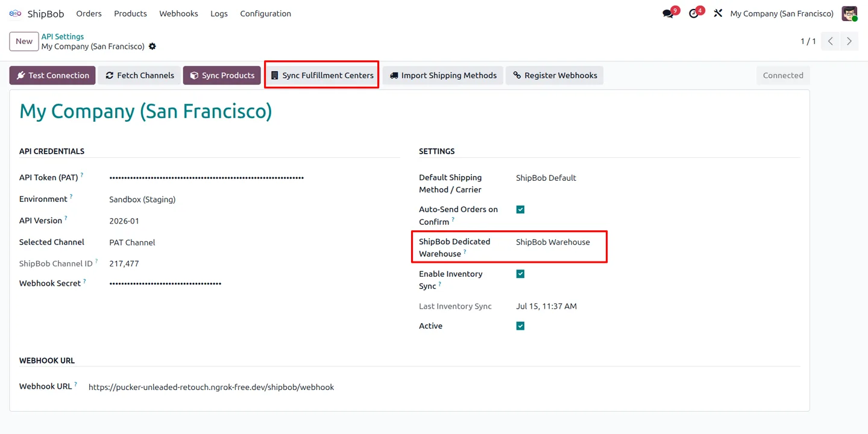The width and height of the screenshot is (868, 434).
Task: Show help tooltip for API Version
Action: tap(66, 219)
